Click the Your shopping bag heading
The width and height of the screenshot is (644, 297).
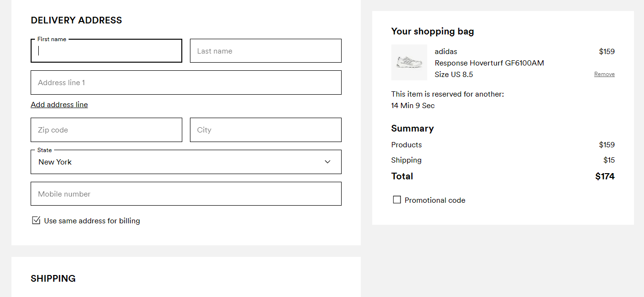(x=433, y=32)
